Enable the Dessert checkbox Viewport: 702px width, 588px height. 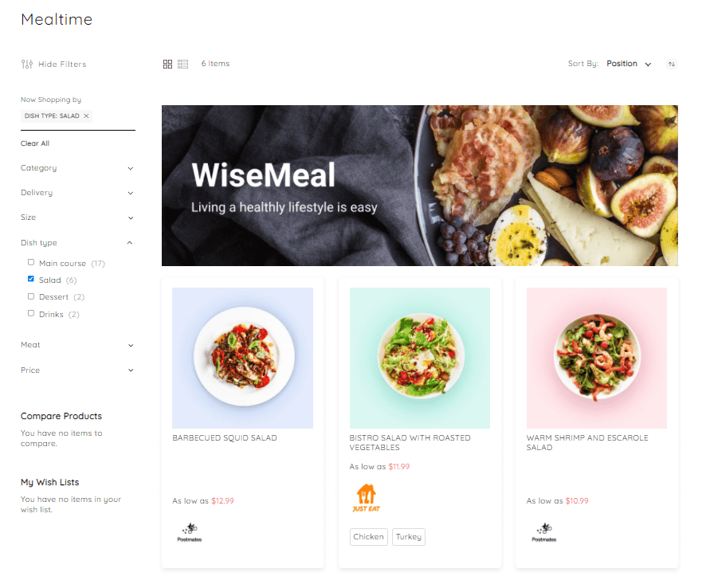(x=31, y=296)
